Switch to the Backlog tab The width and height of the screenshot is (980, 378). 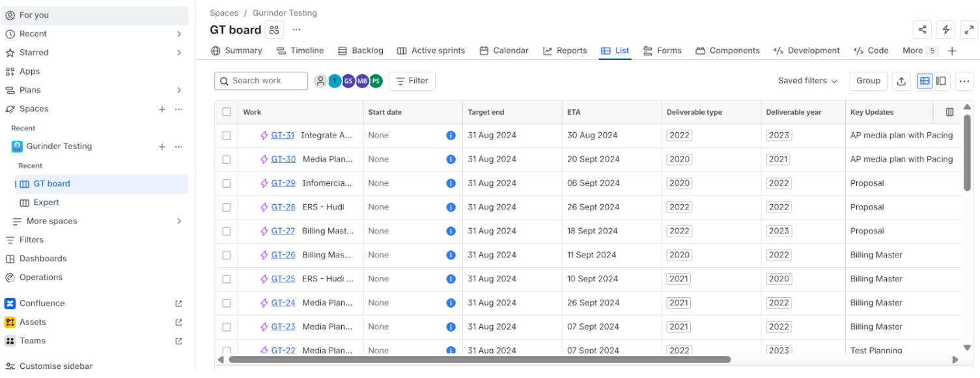(x=367, y=50)
